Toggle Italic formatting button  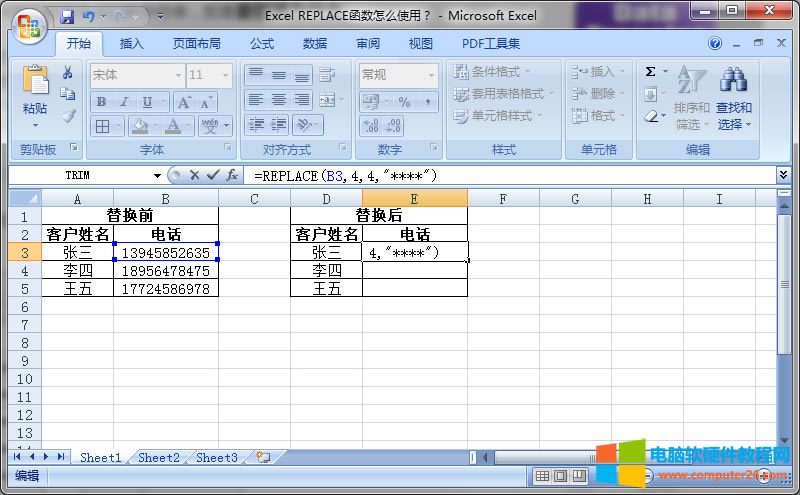[x=124, y=102]
